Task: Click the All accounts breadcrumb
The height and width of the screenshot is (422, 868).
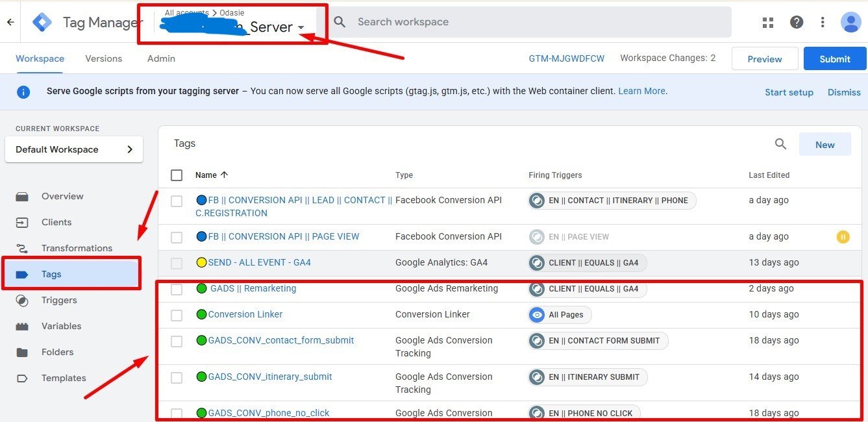Action: 187,12
